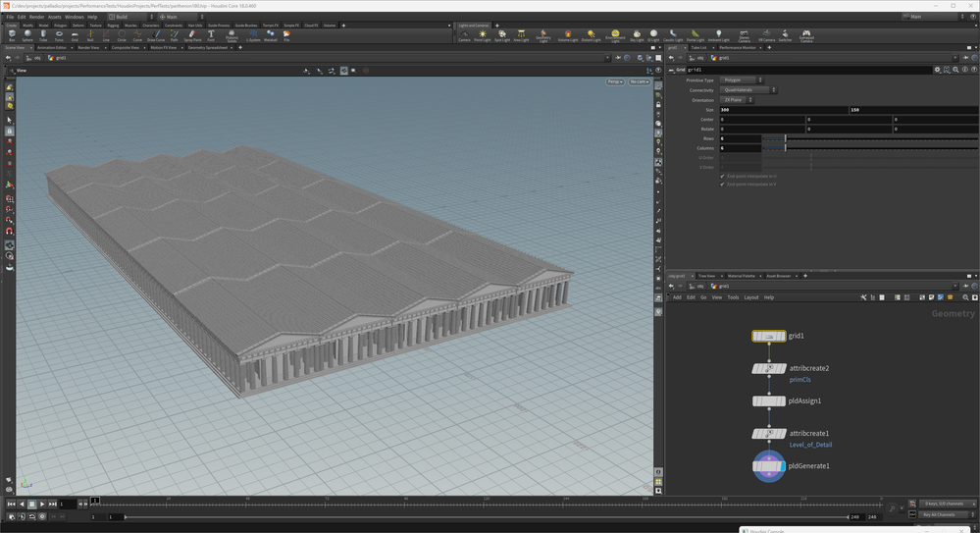
Task: Add a Point Light from shelf
Action: [482, 35]
